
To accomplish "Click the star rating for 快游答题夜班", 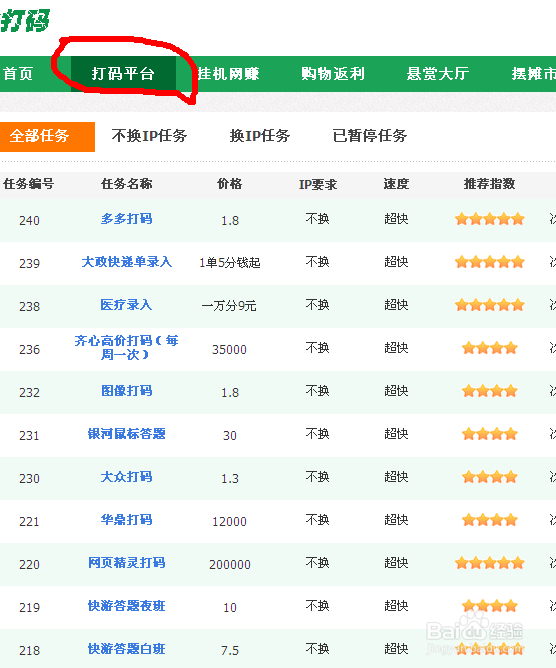I will pos(490,606).
